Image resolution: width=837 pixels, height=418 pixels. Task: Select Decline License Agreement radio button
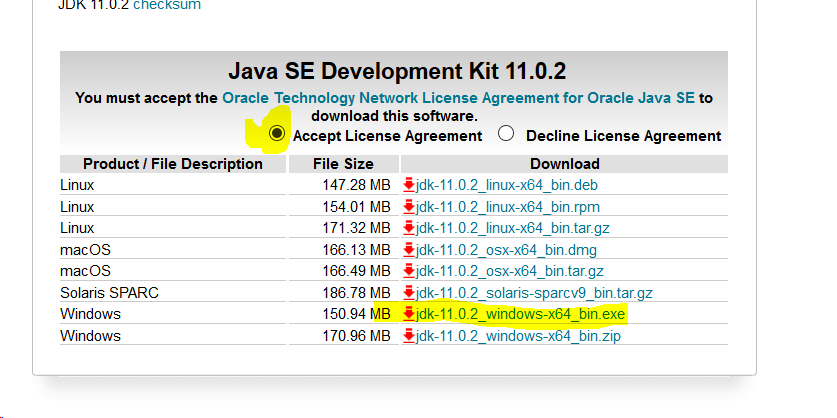point(506,133)
